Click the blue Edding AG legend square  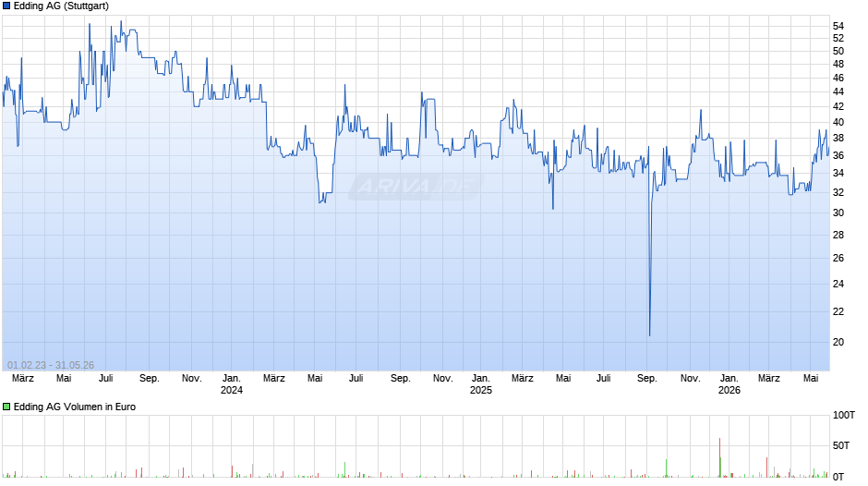[x=6, y=6]
